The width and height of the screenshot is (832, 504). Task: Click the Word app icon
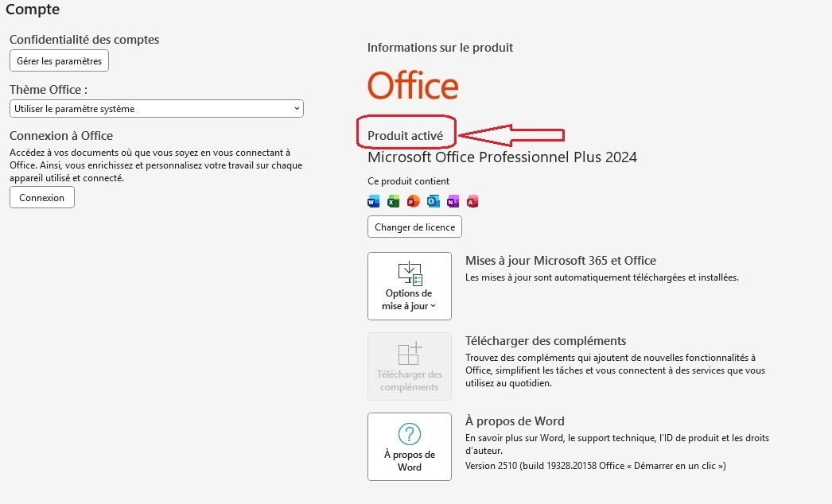click(x=374, y=201)
